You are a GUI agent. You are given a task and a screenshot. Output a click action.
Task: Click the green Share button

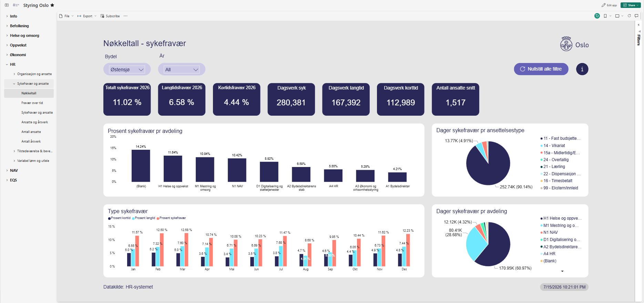pos(631,5)
